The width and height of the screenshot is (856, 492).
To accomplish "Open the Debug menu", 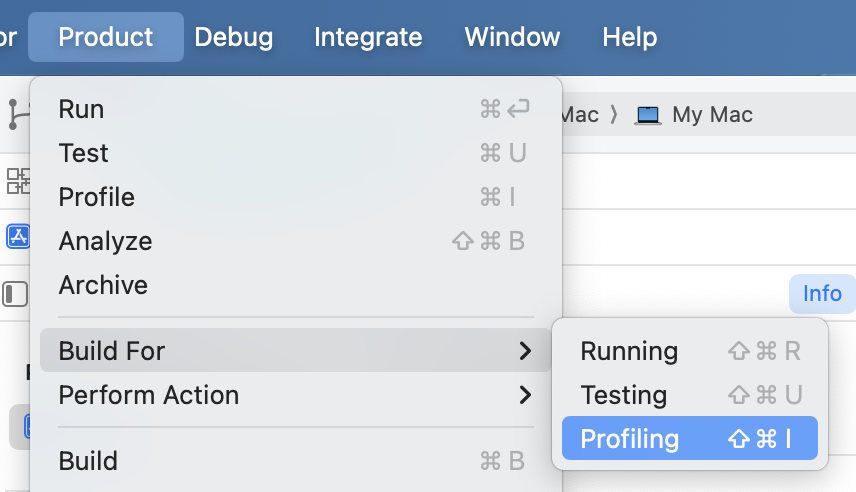I will pos(233,38).
